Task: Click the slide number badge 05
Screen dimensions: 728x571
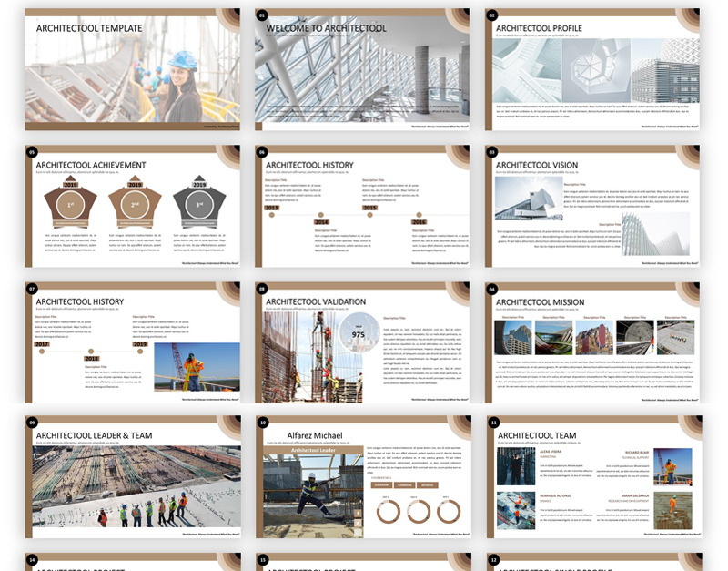Action: point(32,152)
